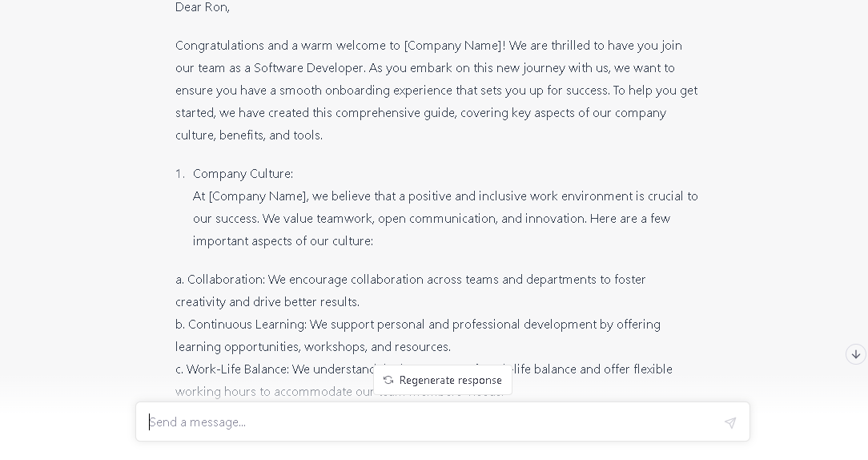
Task: Click the "creativity and drive better results." line
Action: point(267,302)
